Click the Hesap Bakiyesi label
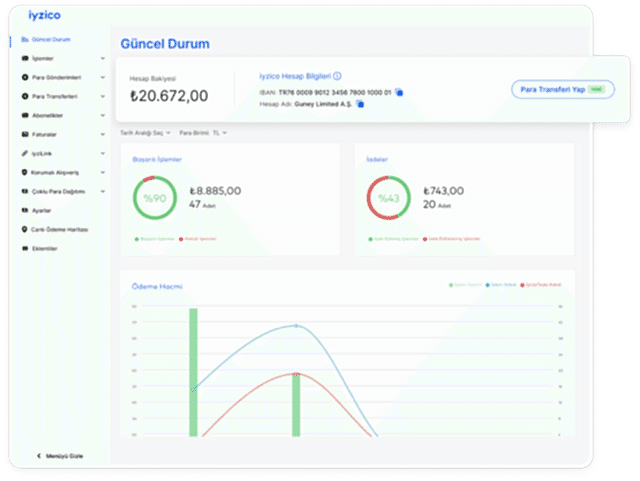This screenshot has width=640, height=481. coord(152,78)
